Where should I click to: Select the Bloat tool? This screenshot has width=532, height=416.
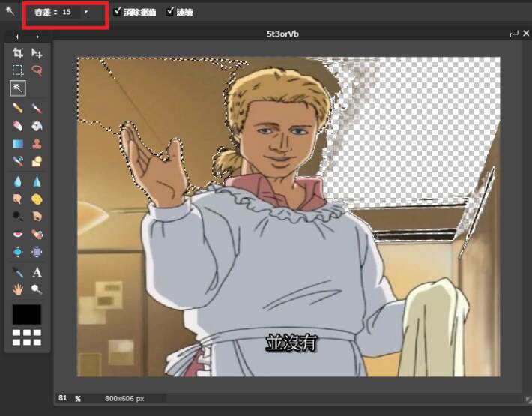18,252
